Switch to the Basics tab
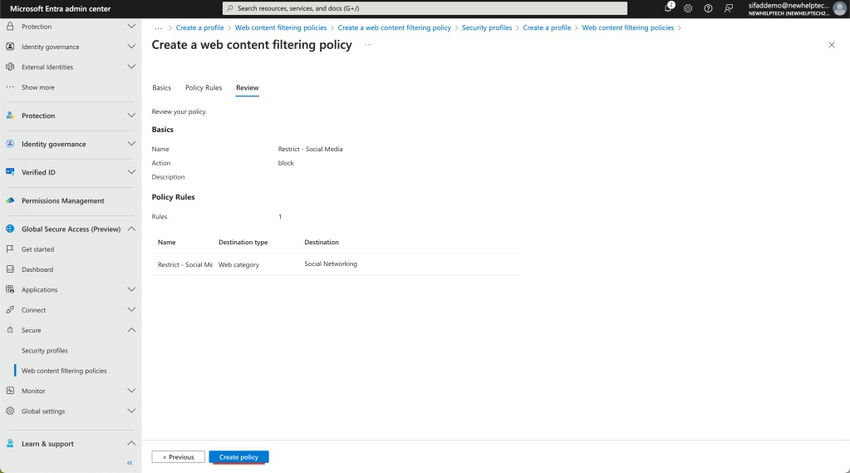The image size is (850, 473). click(x=162, y=88)
